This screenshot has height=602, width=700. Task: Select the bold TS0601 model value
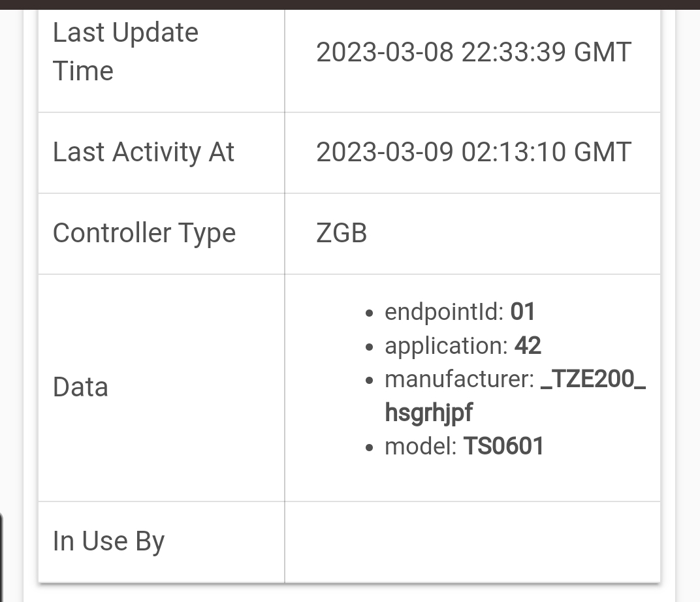(x=503, y=447)
